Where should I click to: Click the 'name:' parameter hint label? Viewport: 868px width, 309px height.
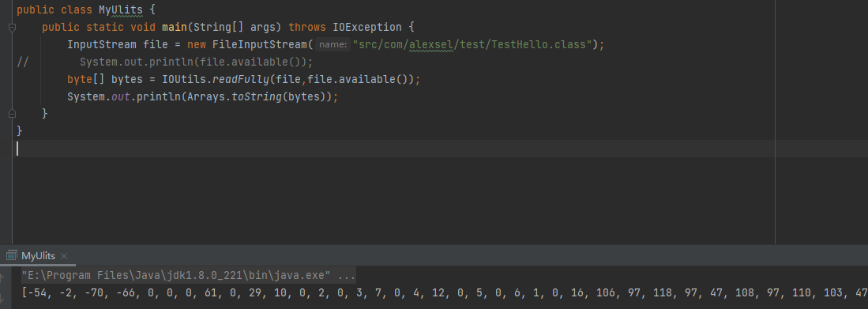coord(333,45)
